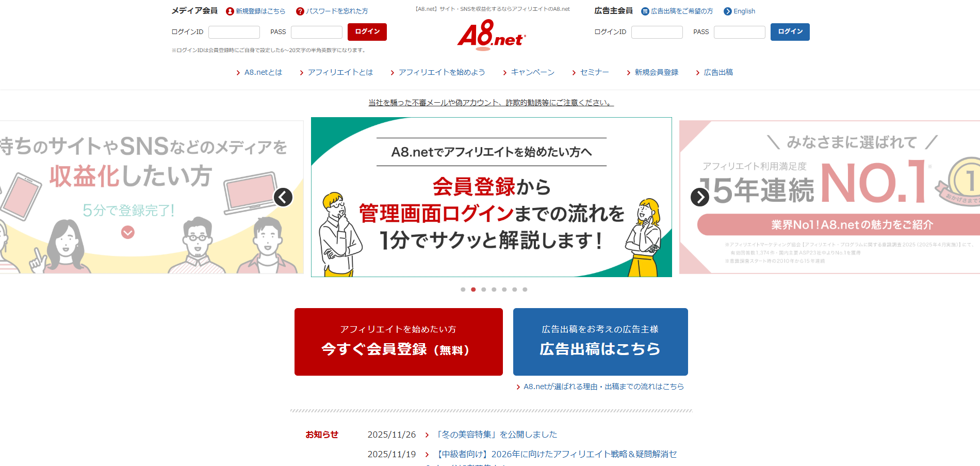
Task: Click the A8.net logo
Action: tap(492, 35)
